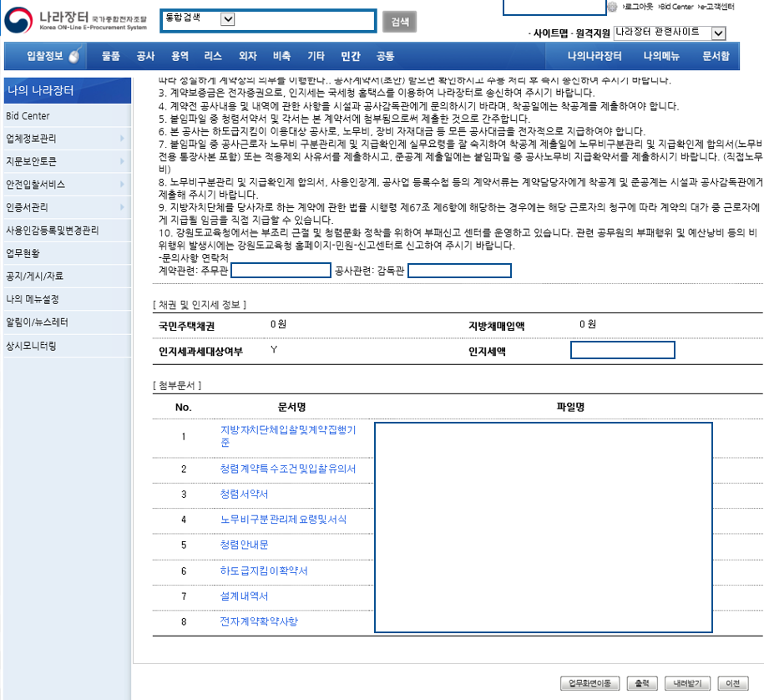
Task: Expand the 인증서관리 arrow
Action: 122,207
